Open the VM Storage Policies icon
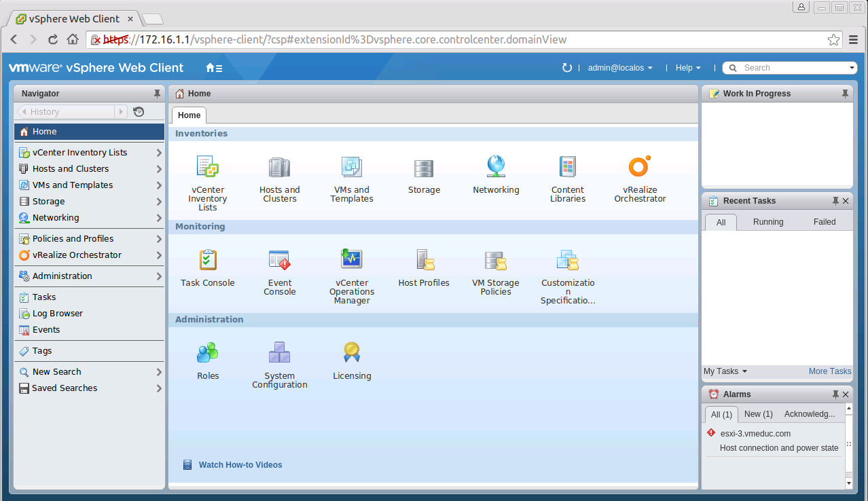The height and width of the screenshot is (501, 868). pos(496,260)
